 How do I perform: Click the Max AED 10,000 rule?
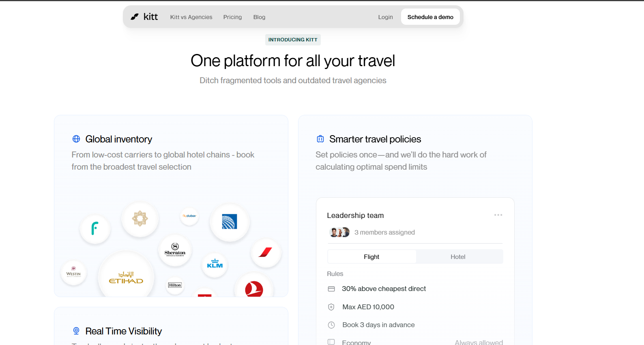point(368,307)
